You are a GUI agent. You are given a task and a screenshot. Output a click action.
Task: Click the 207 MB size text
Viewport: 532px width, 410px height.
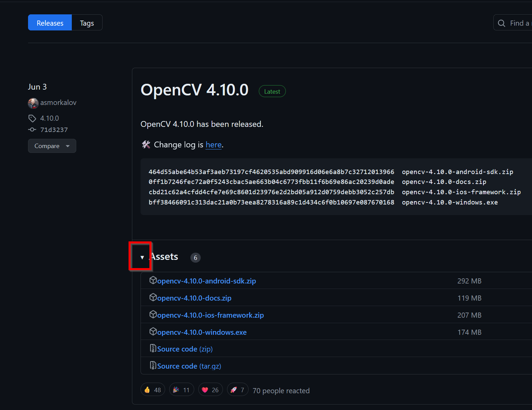[x=469, y=315]
